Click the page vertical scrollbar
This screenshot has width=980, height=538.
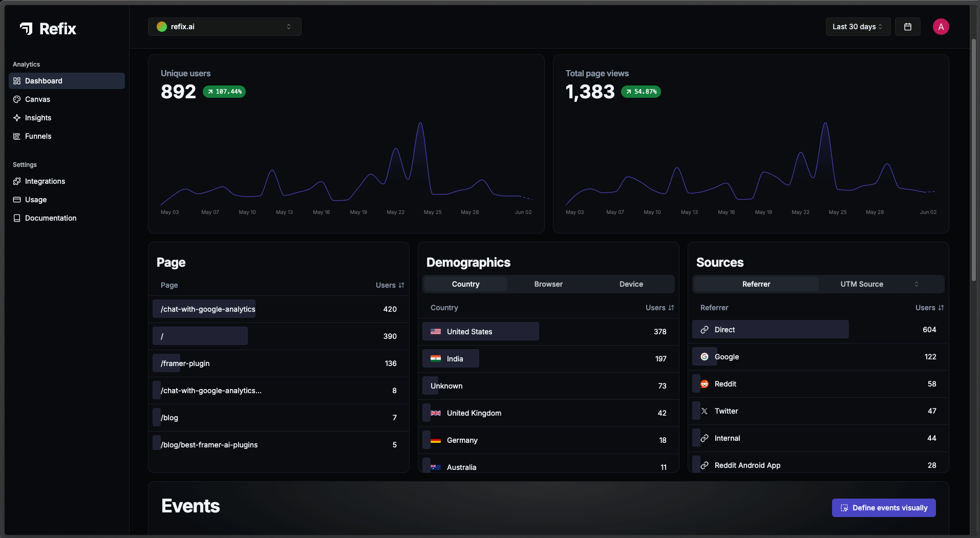click(x=974, y=160)
